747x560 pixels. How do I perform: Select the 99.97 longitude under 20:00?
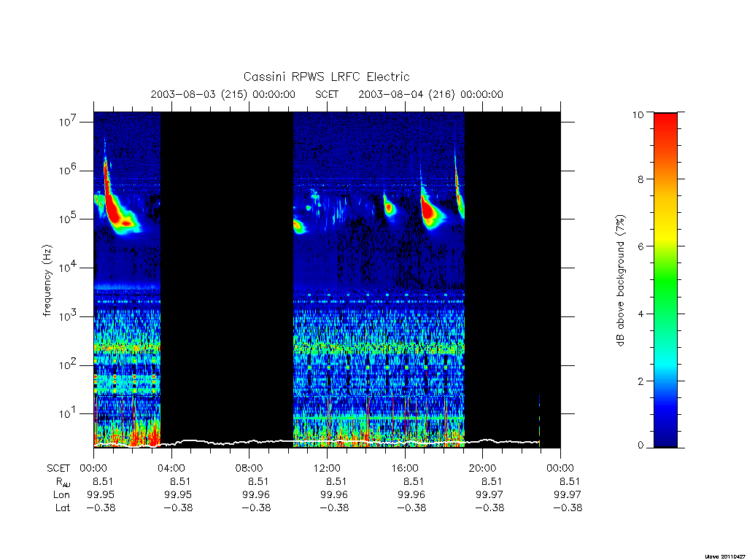[x=489, y=495]
